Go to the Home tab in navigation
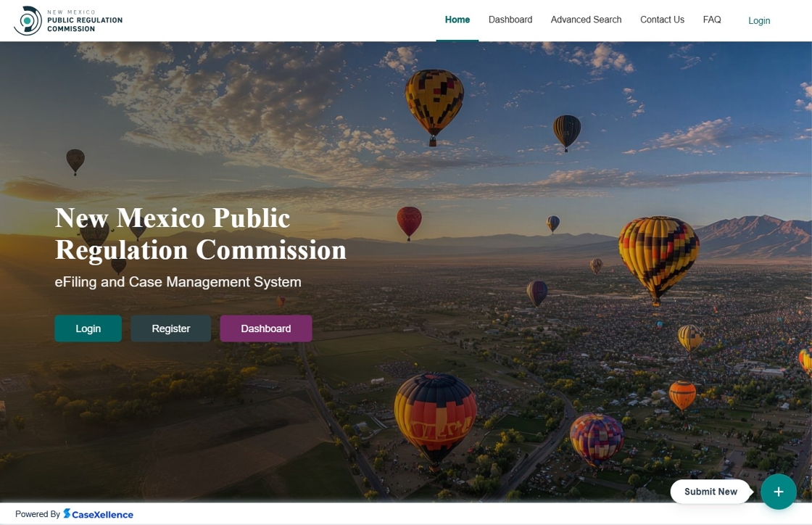Image resolution: width=812 pixels, height=525 pixels. 457,20
